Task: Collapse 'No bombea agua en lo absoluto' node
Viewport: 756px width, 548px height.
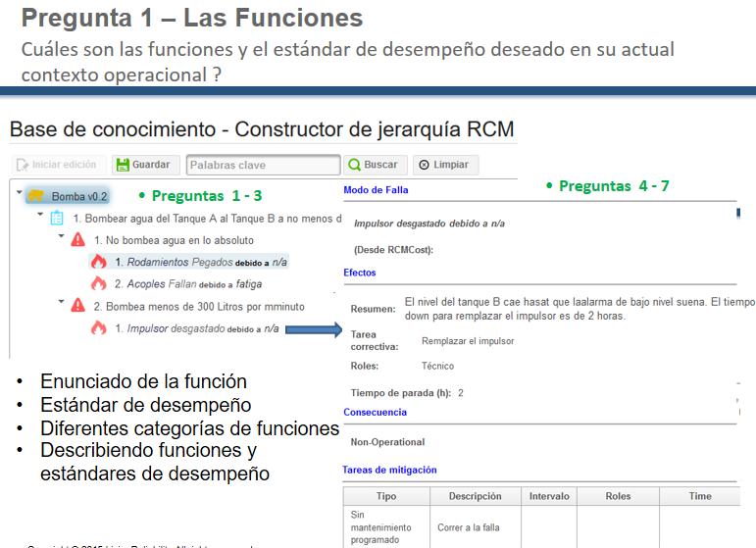Action: click(63, 239)
